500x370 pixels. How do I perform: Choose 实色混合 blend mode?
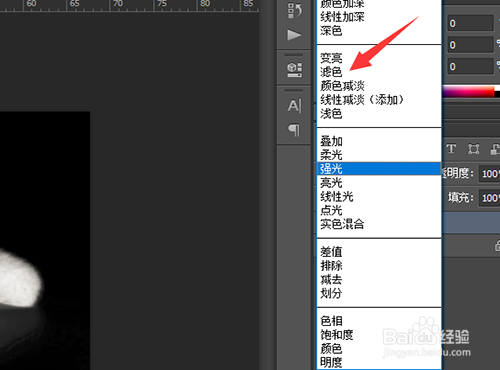click(x=379, y=224)
